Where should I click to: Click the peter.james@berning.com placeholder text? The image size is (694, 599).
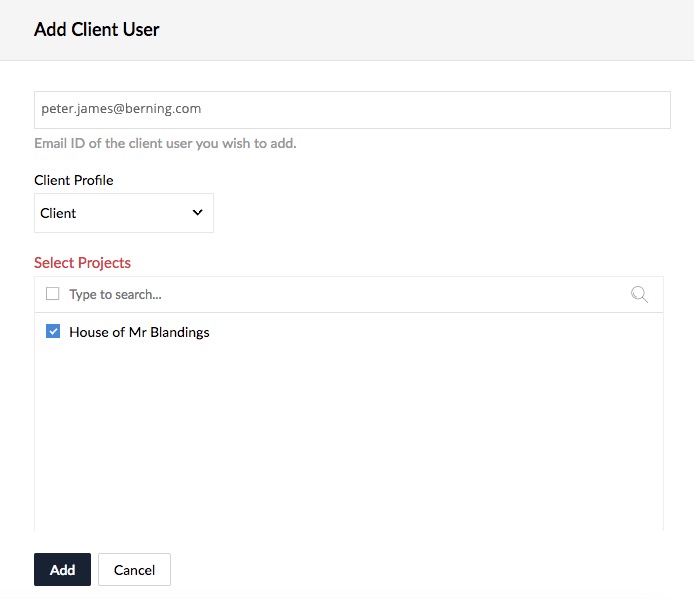(x=121, y=108)
